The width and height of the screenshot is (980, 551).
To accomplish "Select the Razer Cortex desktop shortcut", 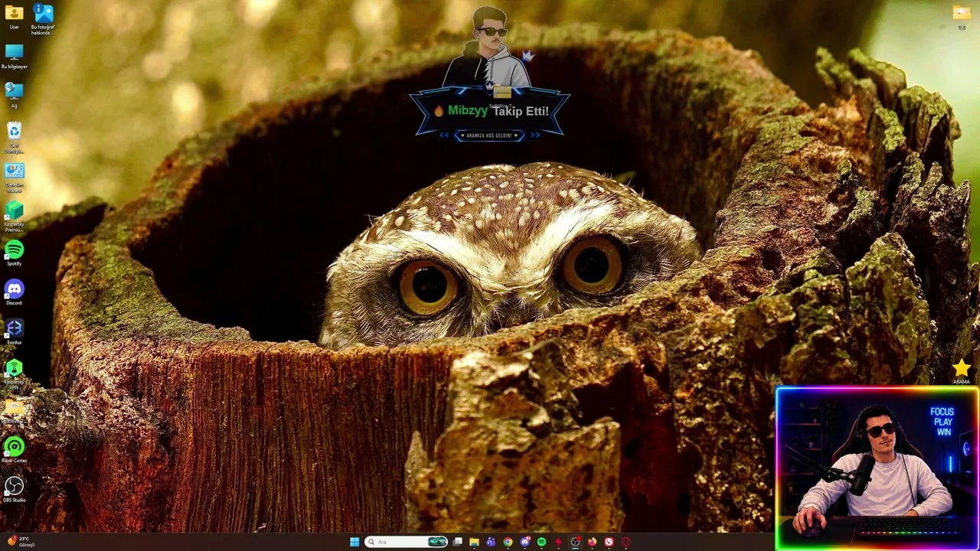I will 14,451.
